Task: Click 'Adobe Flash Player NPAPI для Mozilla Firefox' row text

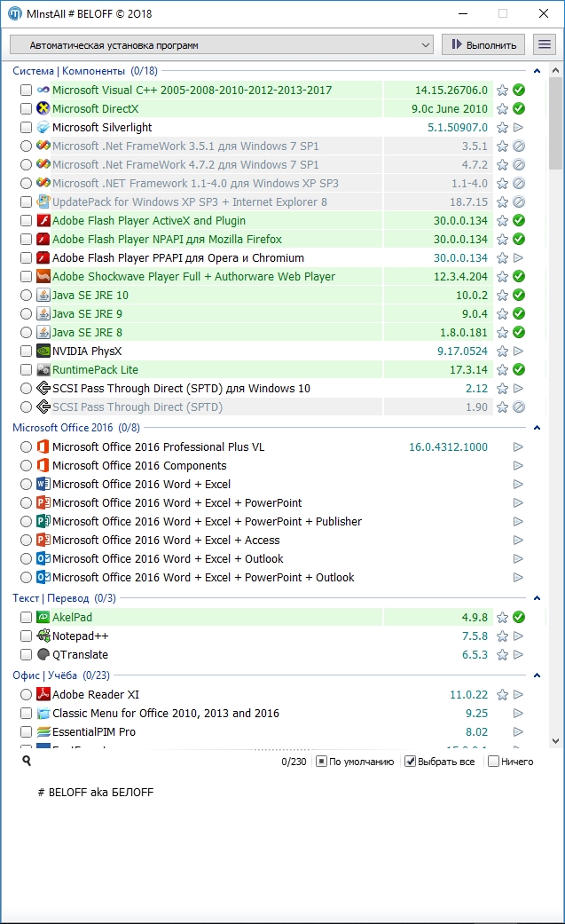Action: point(167,240)
